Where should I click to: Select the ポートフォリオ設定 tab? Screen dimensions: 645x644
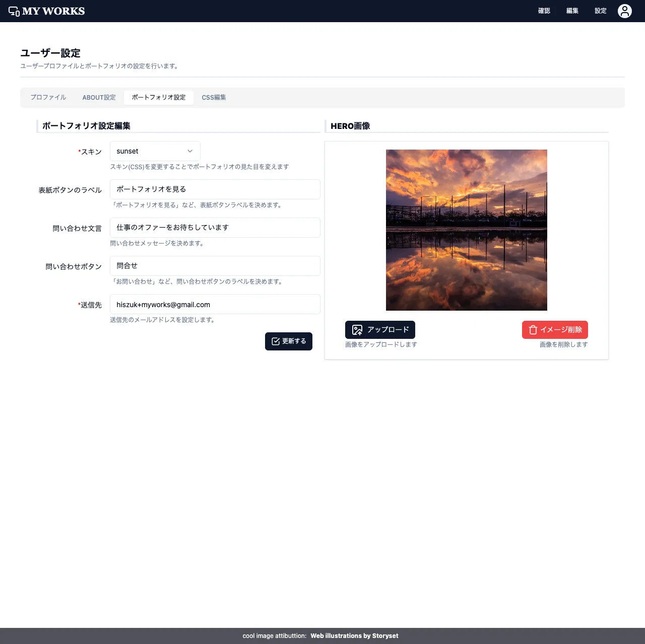pos(159,97)
